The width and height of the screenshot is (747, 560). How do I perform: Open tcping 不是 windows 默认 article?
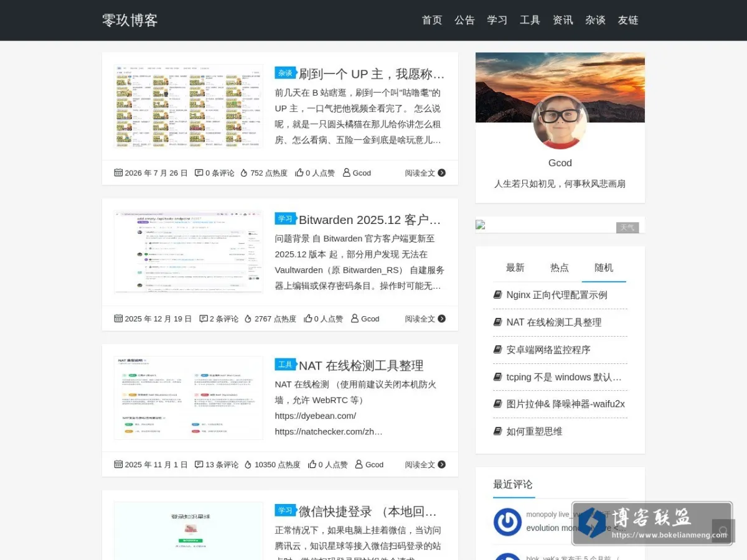click(x=564, y=377)
